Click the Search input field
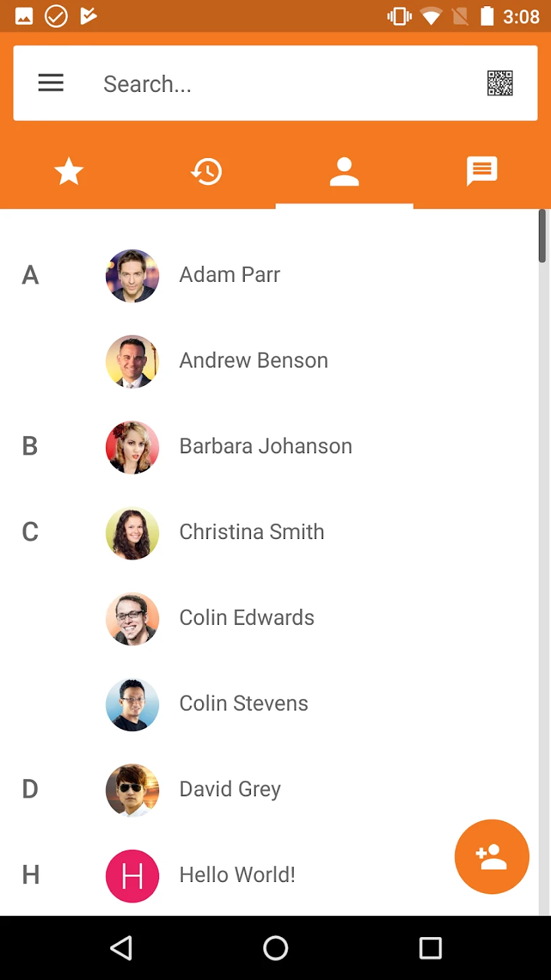551x980 pixels. 286,84
